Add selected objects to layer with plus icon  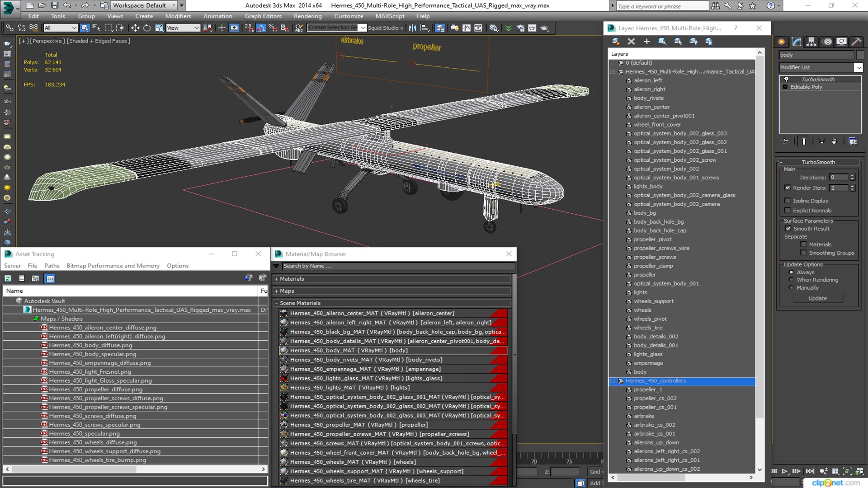click(x=647, y=42)
